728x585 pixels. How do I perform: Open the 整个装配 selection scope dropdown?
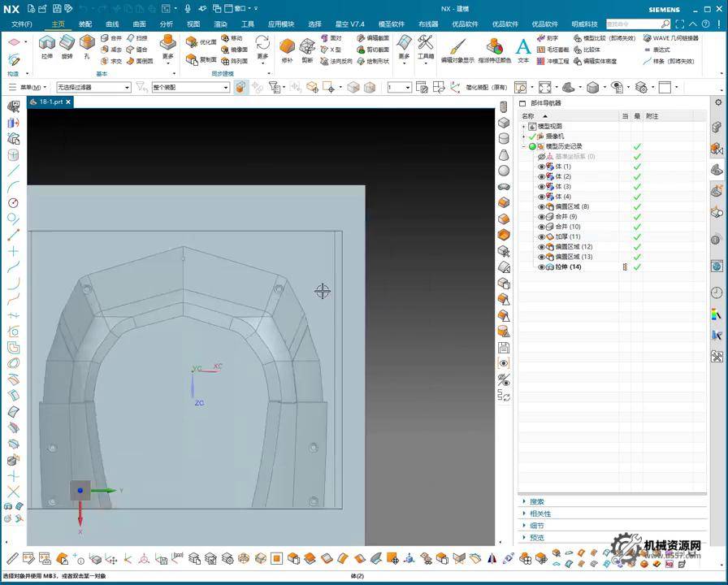(226, 87)
